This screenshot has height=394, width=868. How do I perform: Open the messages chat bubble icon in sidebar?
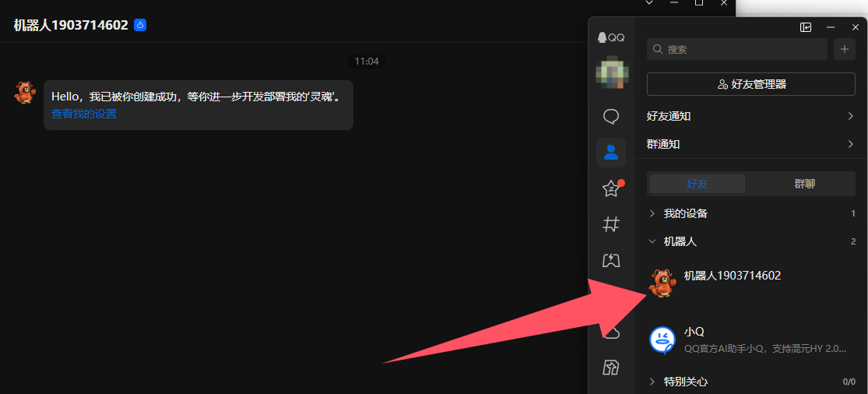tap(610, 117)
